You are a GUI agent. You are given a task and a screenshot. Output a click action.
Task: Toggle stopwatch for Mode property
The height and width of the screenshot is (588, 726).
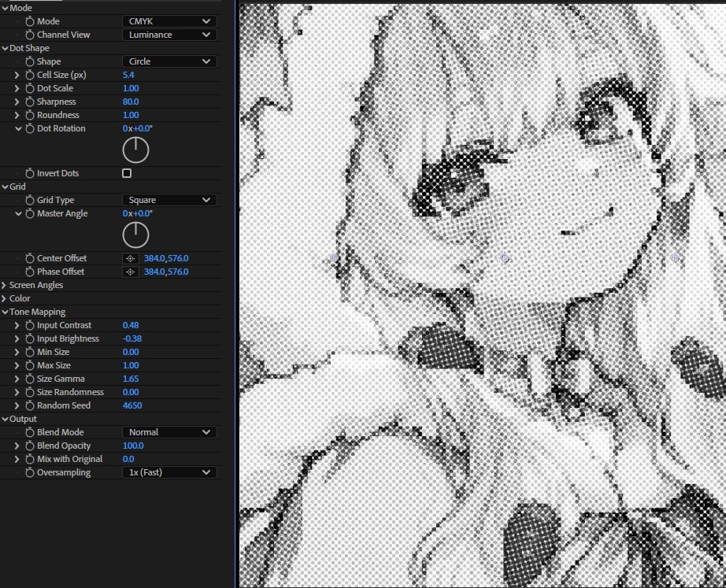coord(30,21)
